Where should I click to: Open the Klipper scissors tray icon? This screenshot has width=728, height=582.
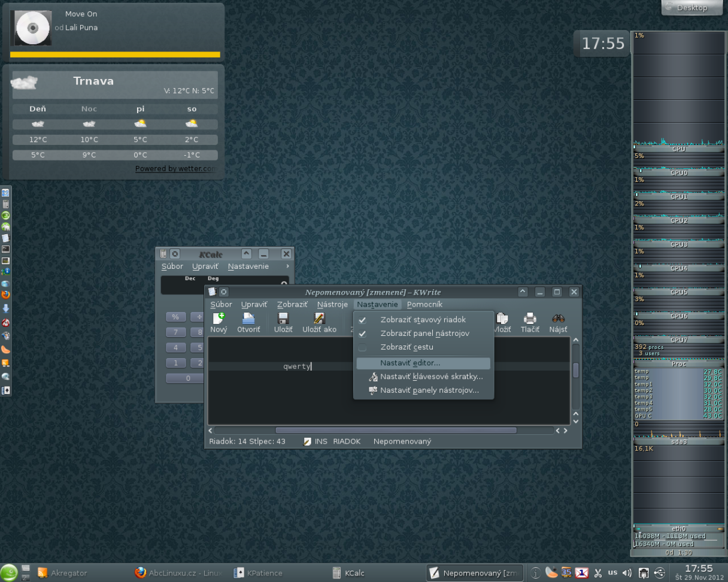[597, 572]
